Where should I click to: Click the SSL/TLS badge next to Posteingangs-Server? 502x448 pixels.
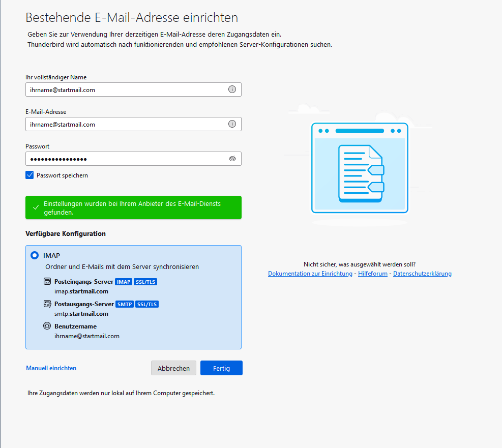[x=145, y=282]
